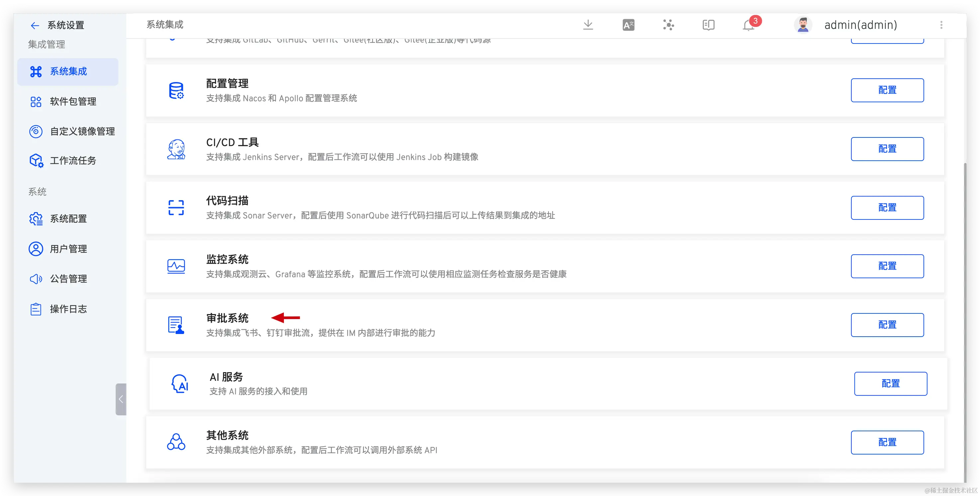The image size is (980, 496).
Task: Click 配置 button for AI 服务
Action: (x=890, y=383)
